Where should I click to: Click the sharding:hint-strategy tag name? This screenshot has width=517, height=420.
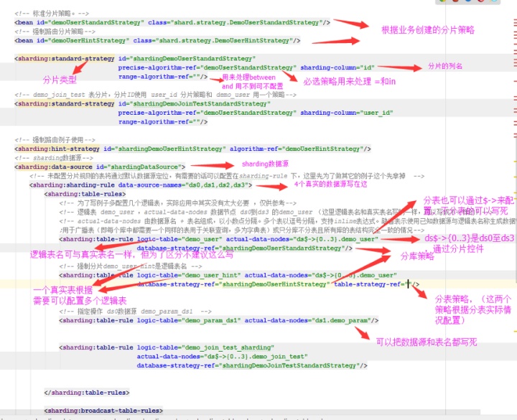[59, 149]
